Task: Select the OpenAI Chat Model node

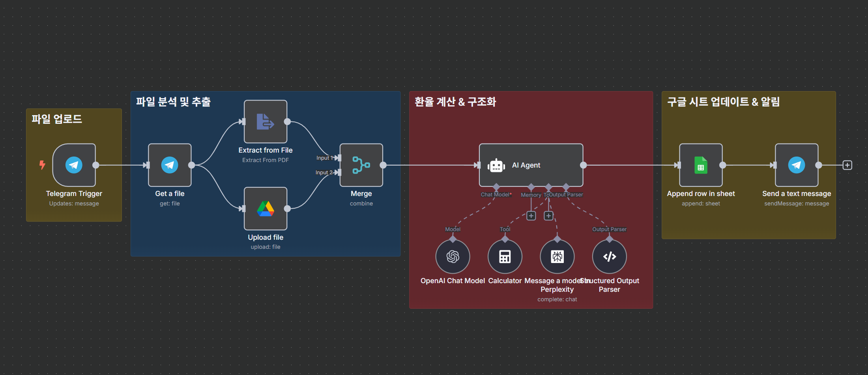Action: (x=453, y=257)
